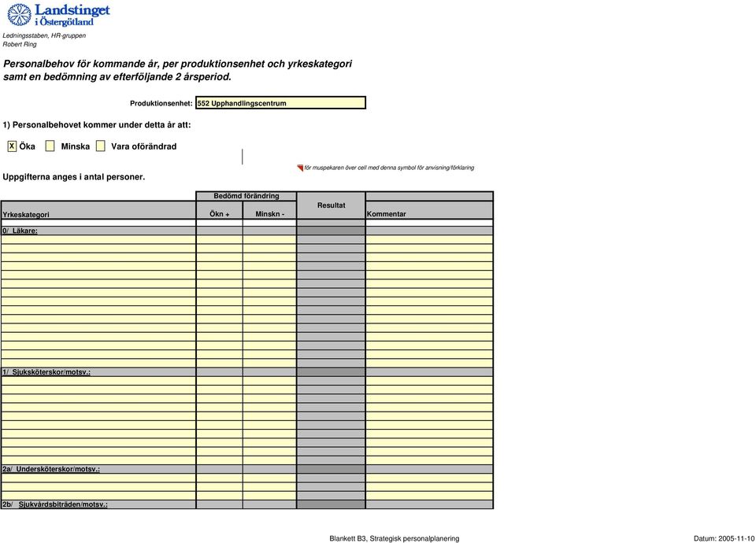Select the Minskn - column header

click(x=269, y=210)
